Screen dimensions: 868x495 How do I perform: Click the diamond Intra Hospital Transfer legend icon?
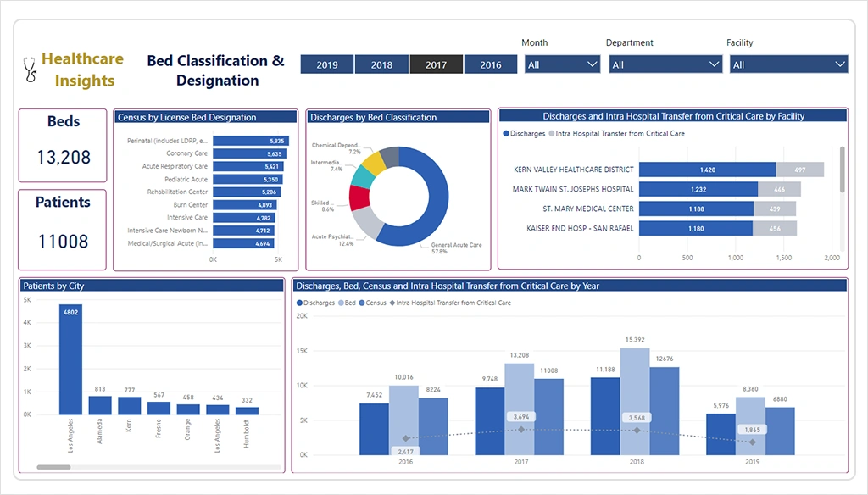(x=392, y=303)
